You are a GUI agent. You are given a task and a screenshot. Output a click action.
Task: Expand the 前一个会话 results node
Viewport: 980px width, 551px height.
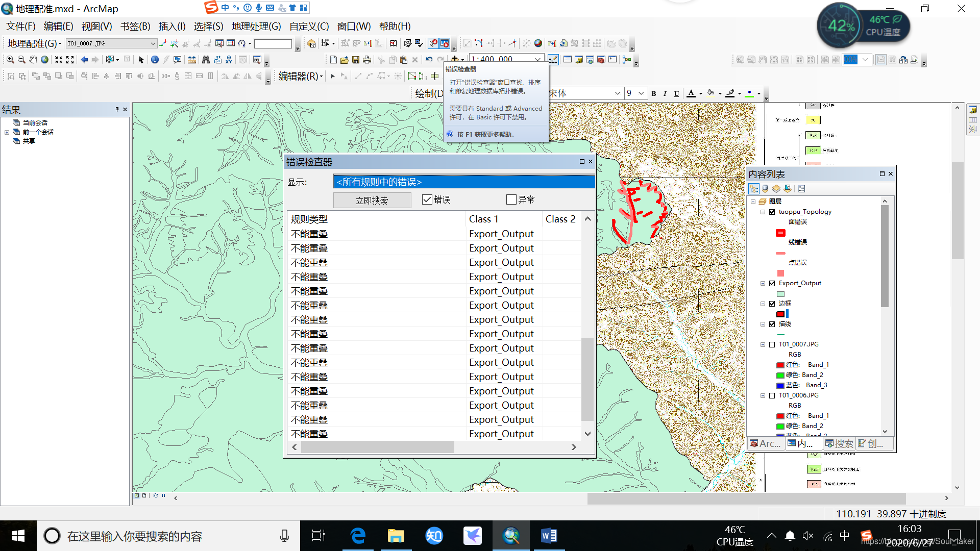tap(7, 132)
